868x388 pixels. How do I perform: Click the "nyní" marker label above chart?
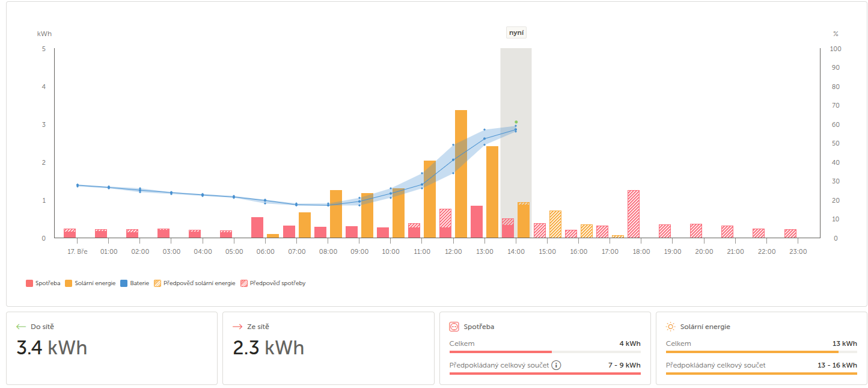tap(516, 33)
